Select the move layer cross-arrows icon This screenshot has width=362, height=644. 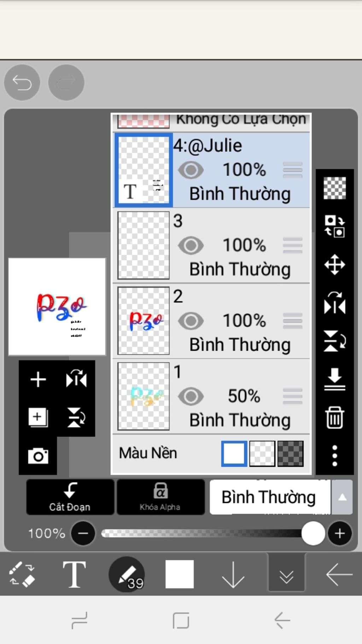click(x=334, y=264)
